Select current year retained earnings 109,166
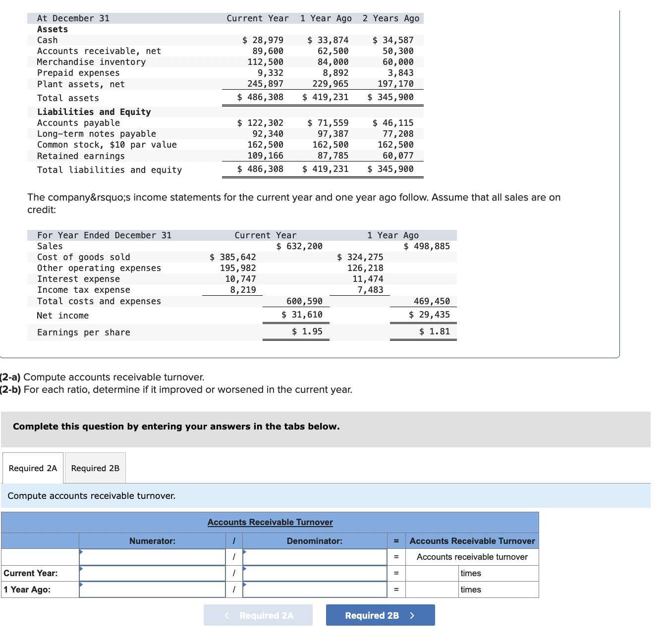 [265, 156]
